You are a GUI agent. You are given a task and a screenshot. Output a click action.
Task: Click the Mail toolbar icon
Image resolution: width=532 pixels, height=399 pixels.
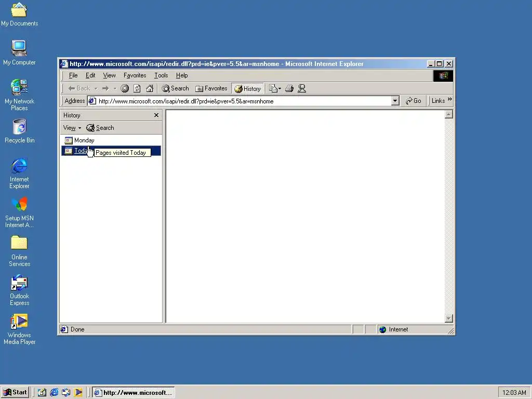[275, 88]
